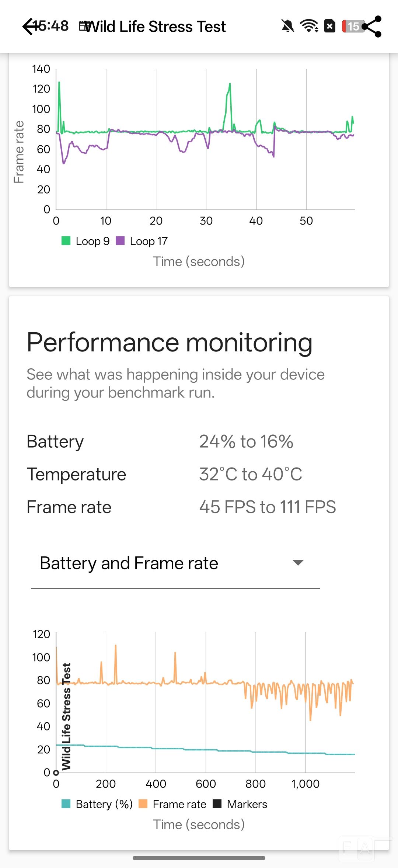Expand the chart selector dropdown arrow
Viewport: 398px width, 868px height.
coord(298,563)
